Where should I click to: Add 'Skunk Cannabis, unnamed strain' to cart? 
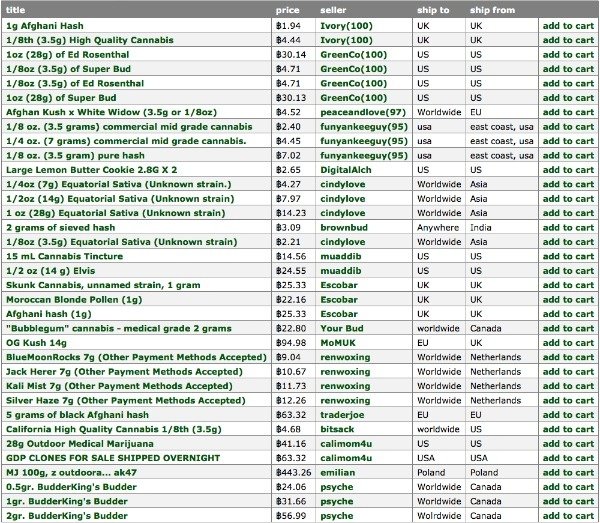click(568, 285)
